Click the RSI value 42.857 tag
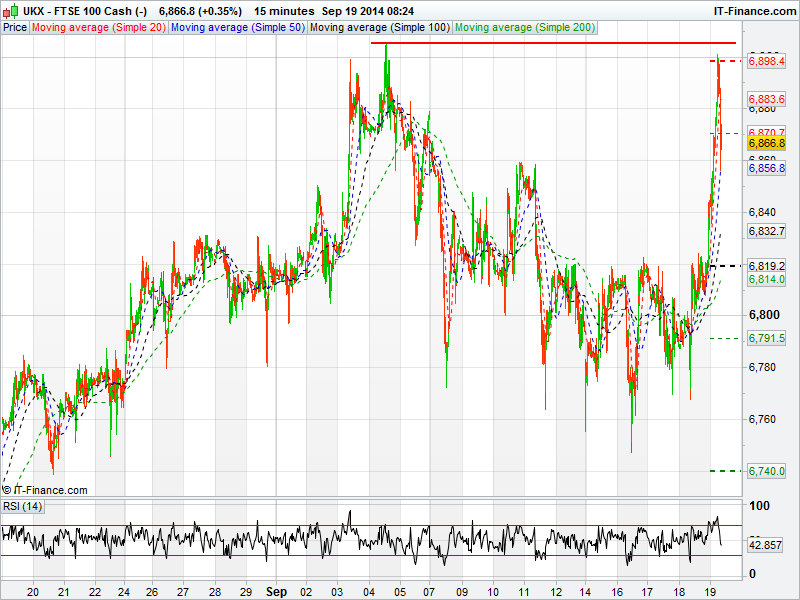 (x=767, y=546)
